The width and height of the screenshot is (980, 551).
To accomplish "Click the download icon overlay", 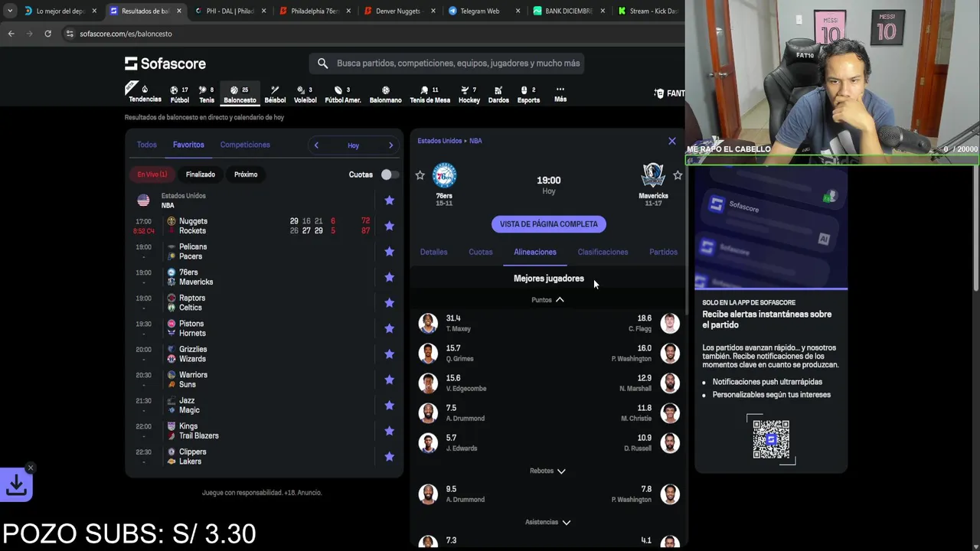I will [x=16, y=484].
